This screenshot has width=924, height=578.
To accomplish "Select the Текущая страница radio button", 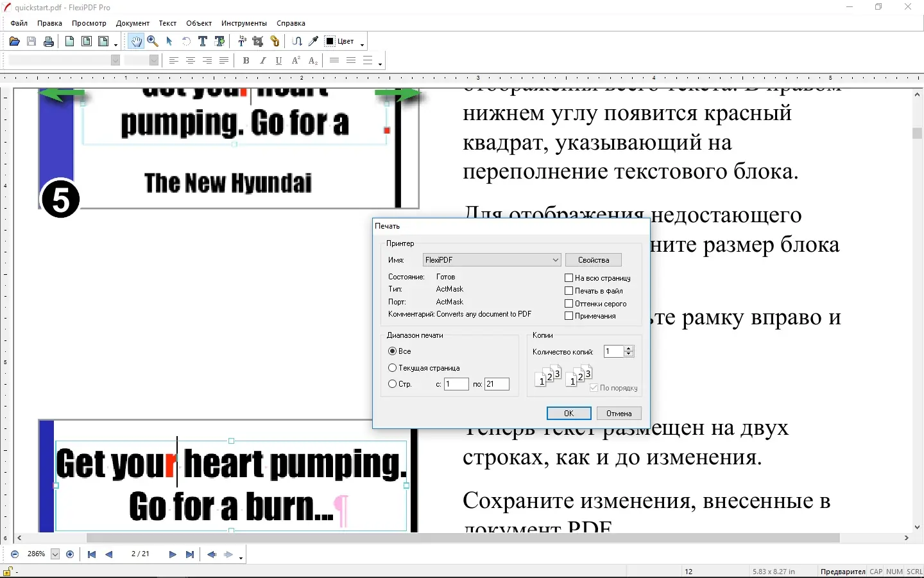I will tap(392, 367).
